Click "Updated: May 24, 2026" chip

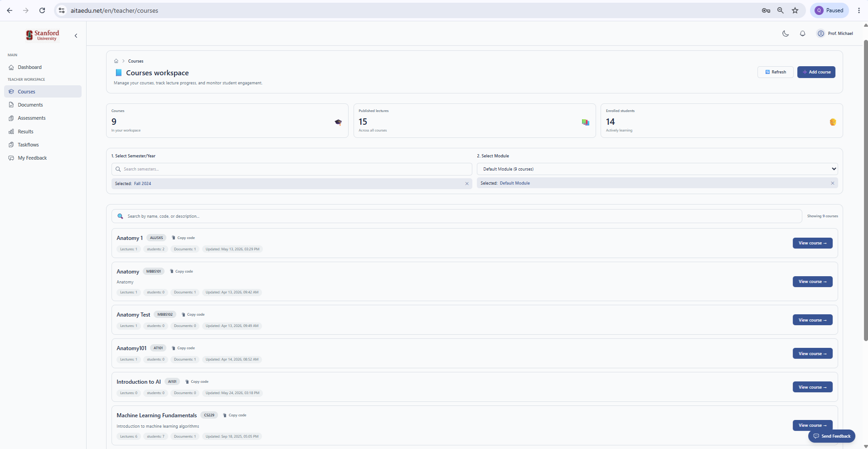pyautogui.click(x=233, y=393)
